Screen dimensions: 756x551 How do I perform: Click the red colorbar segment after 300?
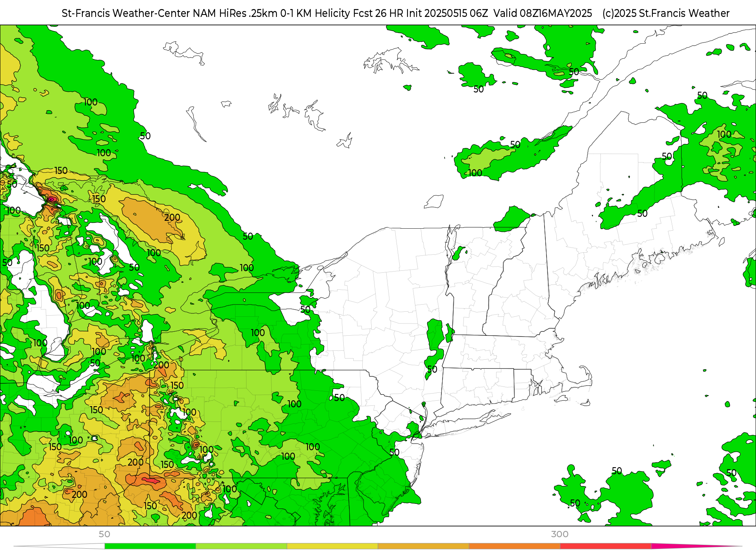605,546
